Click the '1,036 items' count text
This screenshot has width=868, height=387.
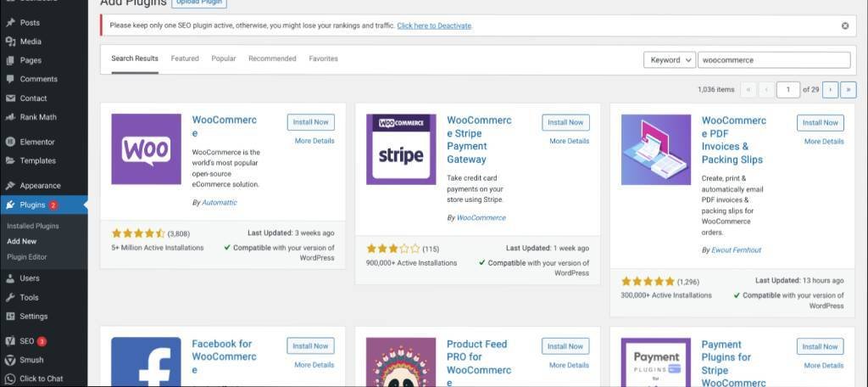(x=716, y=89)
